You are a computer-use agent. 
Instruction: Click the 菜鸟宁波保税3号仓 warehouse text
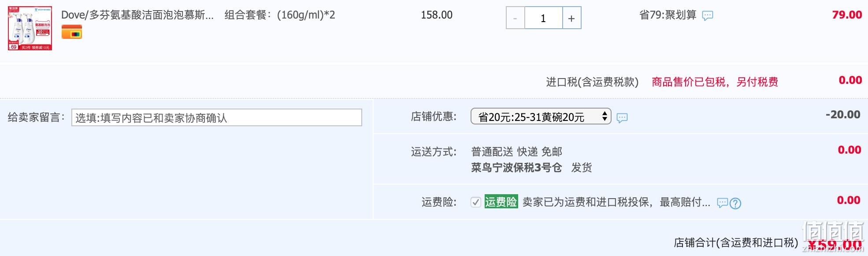(x=516, y=168)
